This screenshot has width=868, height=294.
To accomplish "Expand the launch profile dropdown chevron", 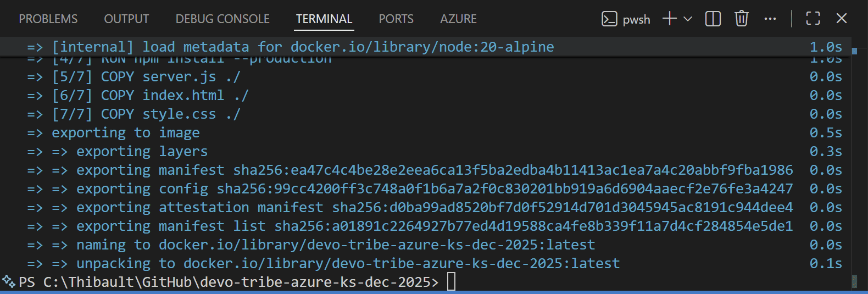I will click(688, 19).
